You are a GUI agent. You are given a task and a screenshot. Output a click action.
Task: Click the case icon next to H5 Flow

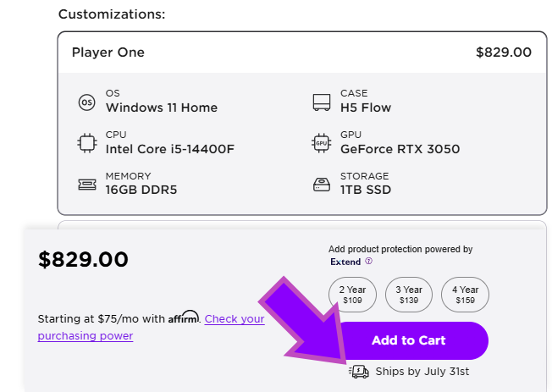click(321, 102)
